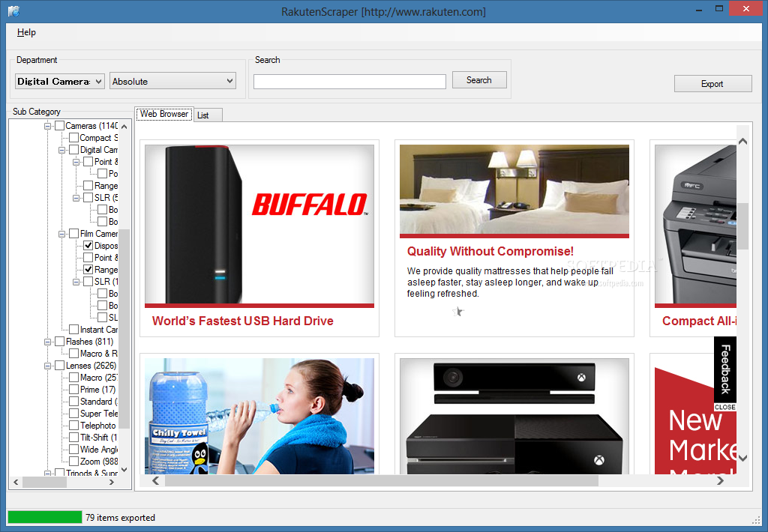Screen dimensions: 768x532
Task: Open World's Fastest USB Hard Drive link
Action: pyautogui.click(x=243, y=321)
